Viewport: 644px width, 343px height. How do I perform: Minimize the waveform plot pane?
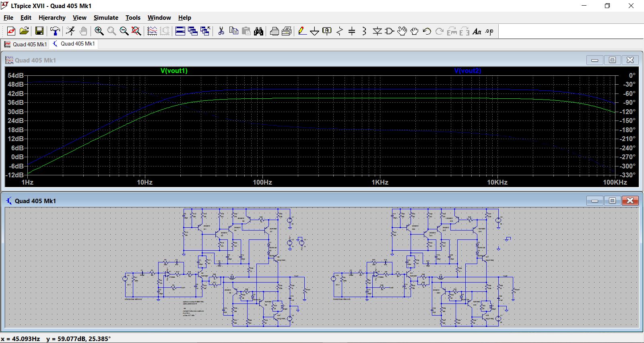point(594,60)
